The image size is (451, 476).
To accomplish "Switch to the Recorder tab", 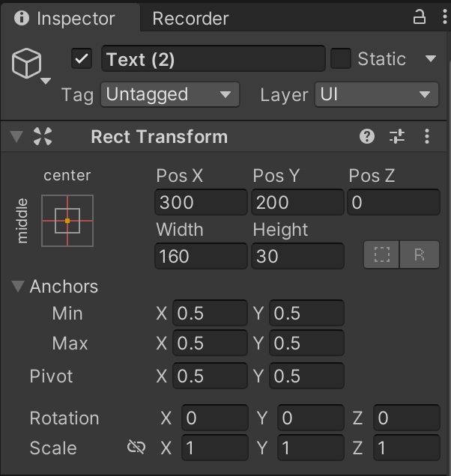I will [190, 19].
